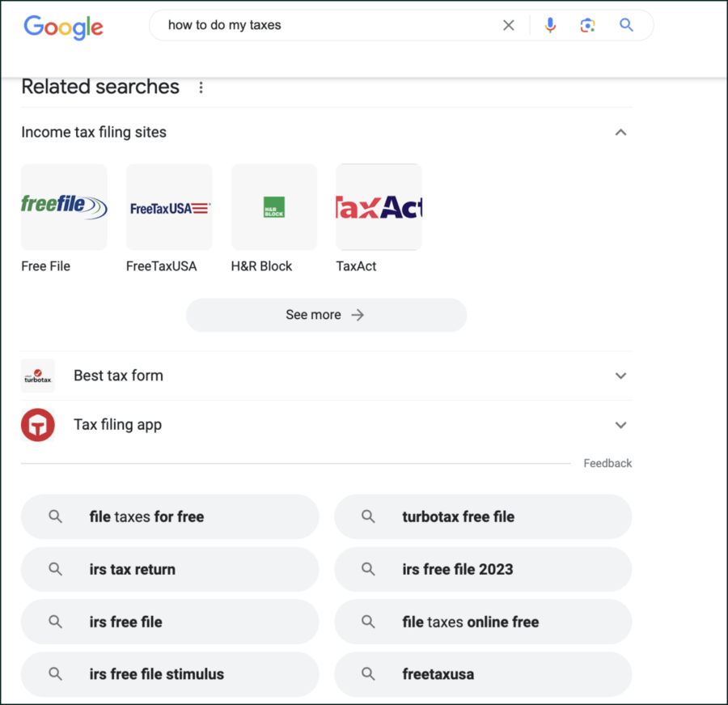728x705 pixels.
Task: Click the magnifying glass search icon
Action: coord(626,25)
